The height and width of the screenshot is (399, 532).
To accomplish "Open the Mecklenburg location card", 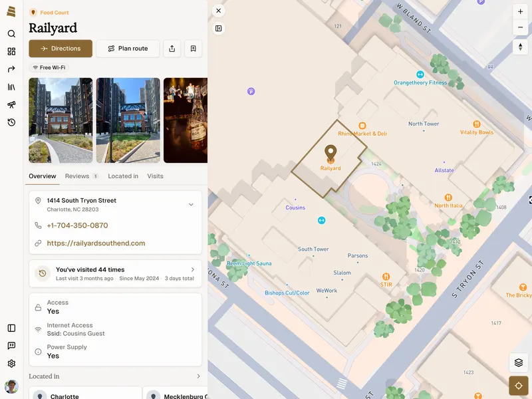I will [x=176, y=393].
